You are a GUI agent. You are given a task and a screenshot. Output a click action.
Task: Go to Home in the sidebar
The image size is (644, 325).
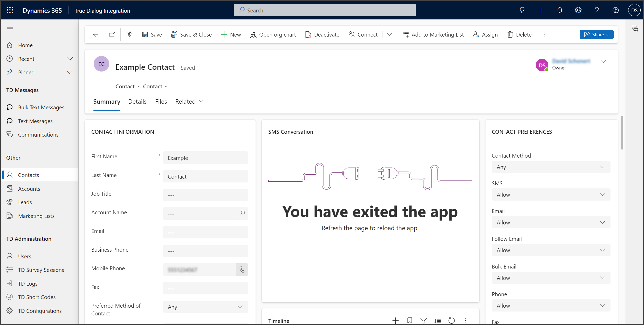pyautogui.click(x=40, y=45)
